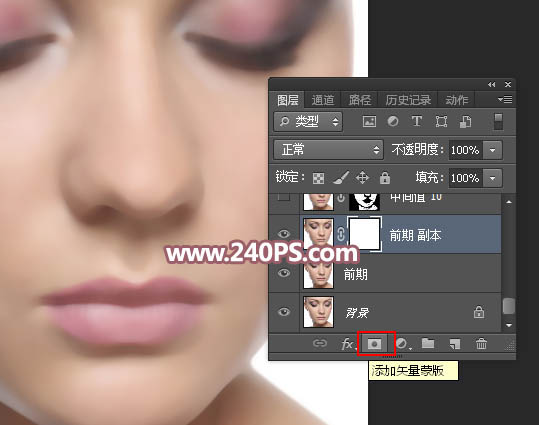The width and height of the screenshot is (539, 425).
Task: Open the 类型 filter type dropdown
Action: pyautogui.click(x=308, y=121)
